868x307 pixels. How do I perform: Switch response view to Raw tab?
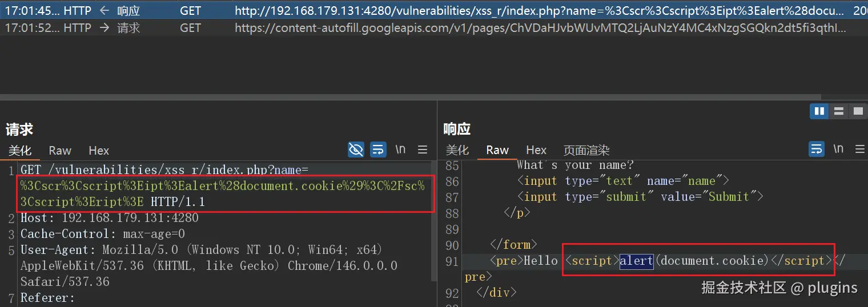pyautogui.click(x=497, y=150)
